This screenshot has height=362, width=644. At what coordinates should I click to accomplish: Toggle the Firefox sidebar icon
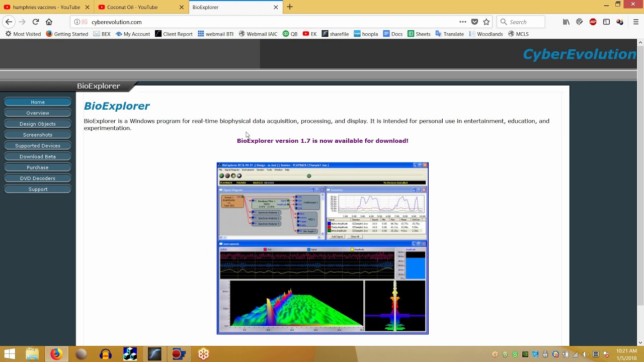pos(606,22)
